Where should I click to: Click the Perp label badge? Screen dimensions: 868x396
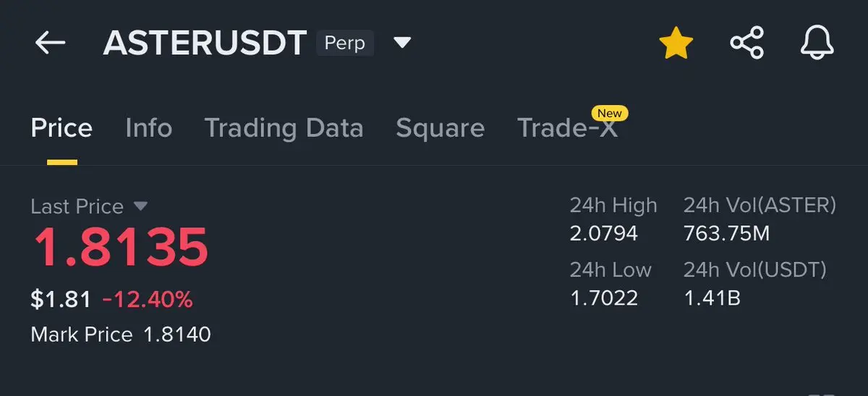pyautogui.click(x=344, y=43)
